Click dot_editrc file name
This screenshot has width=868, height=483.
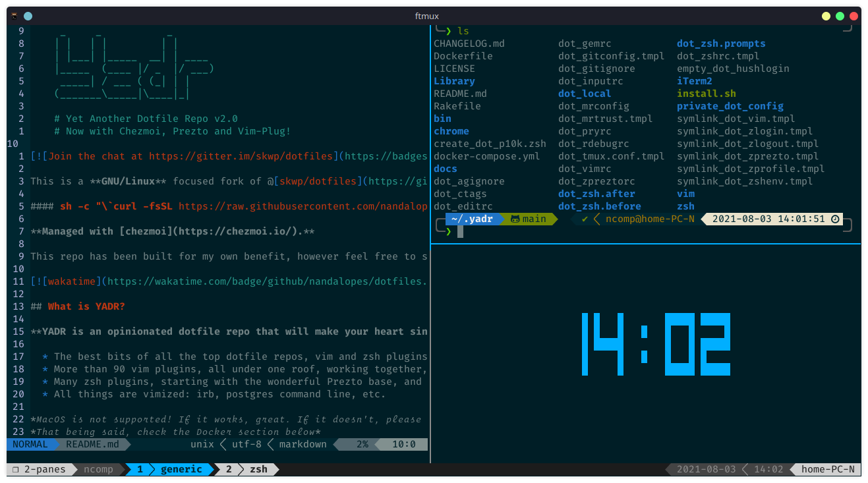(463, 206)
